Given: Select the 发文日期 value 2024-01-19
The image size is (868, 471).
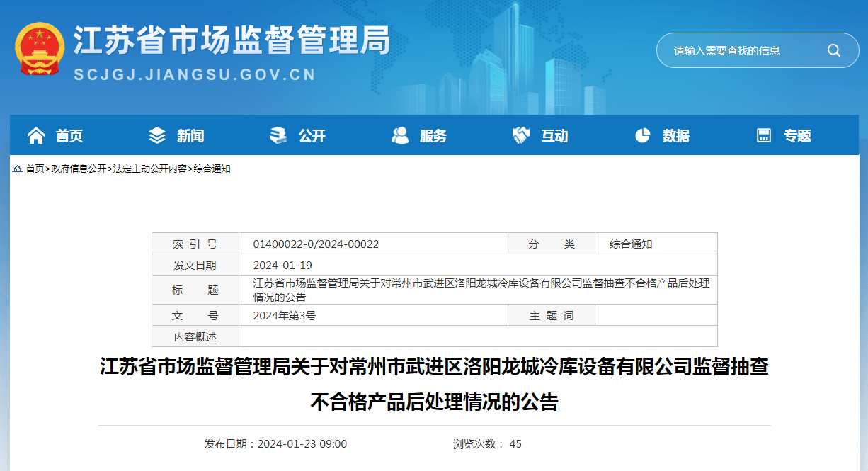Looking at the screenshot, I should [x=282, y=265].
